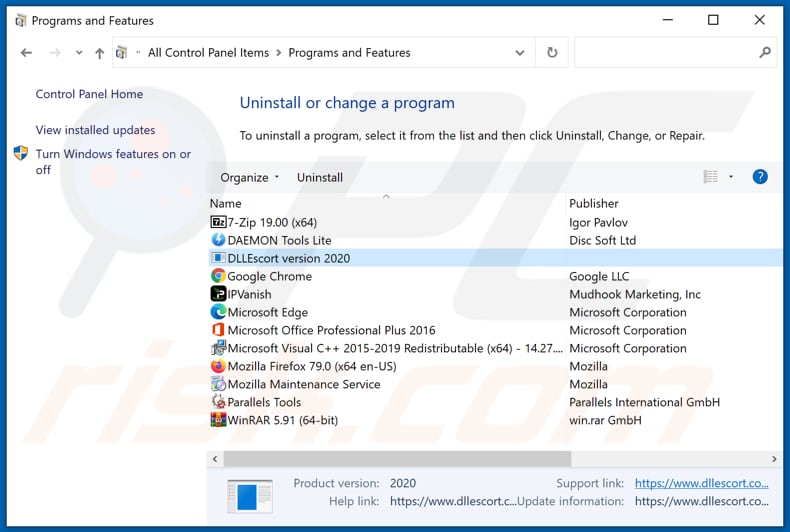Click the Parallels Tools icon

[x=218, y=402]
